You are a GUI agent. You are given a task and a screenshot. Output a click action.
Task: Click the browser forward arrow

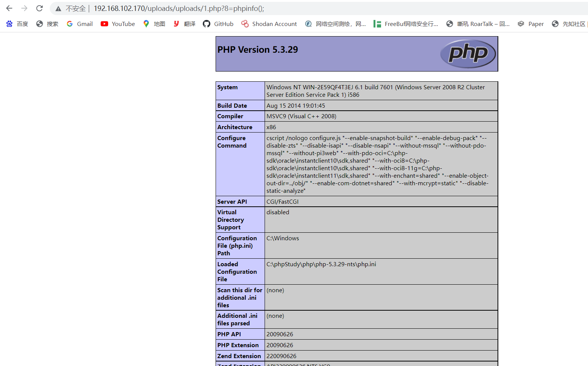point(24,8)
